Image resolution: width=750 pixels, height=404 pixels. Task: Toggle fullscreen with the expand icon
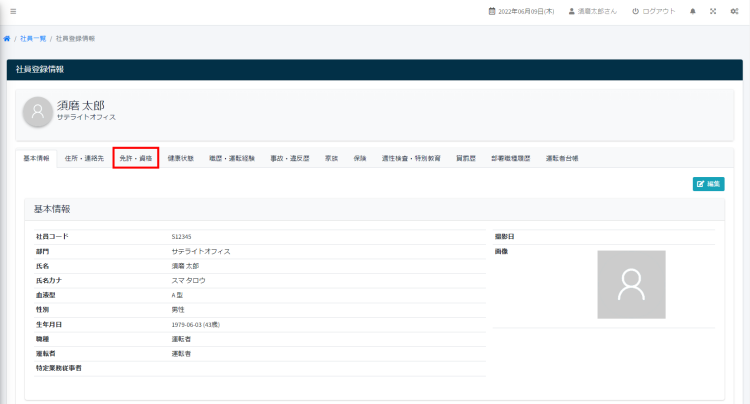713,11
